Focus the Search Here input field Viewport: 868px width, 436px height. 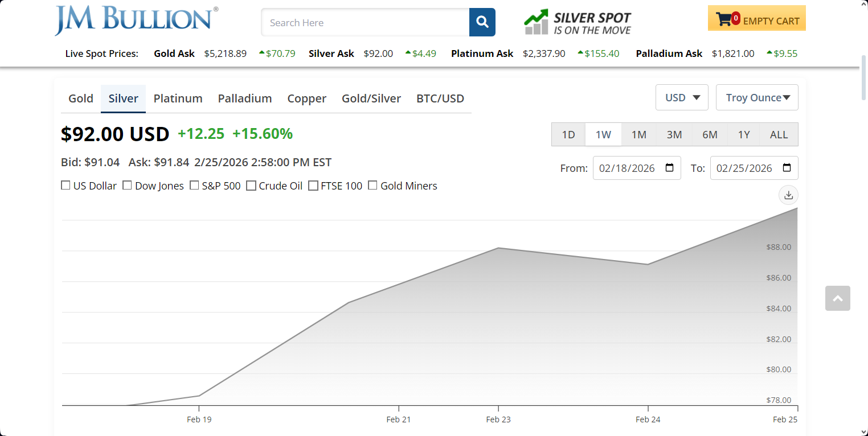(365, 22)
